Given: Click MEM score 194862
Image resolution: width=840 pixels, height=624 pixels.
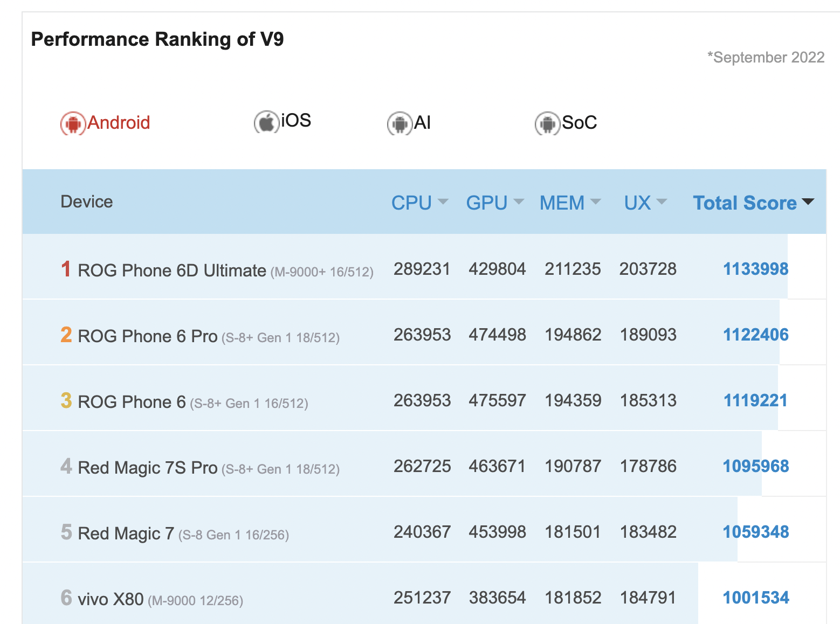Looking at the screenshot, I should point(573,335).
